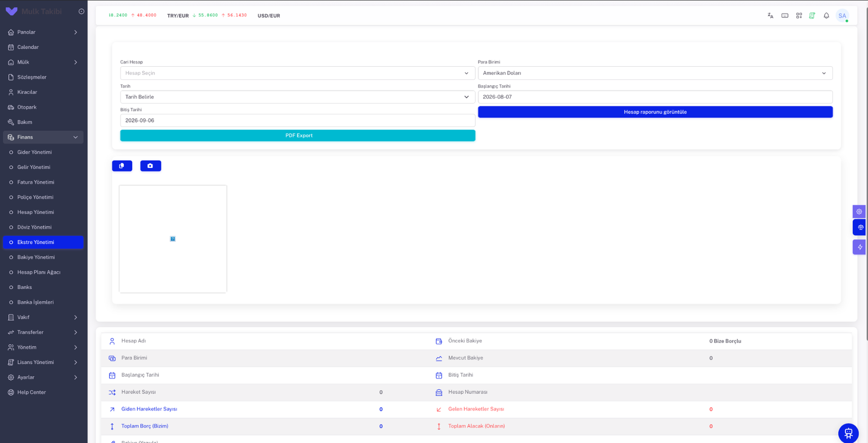Viewport: 868px width, 443px height.
Task: Open the chatbot assistant button
Action: 848,433
